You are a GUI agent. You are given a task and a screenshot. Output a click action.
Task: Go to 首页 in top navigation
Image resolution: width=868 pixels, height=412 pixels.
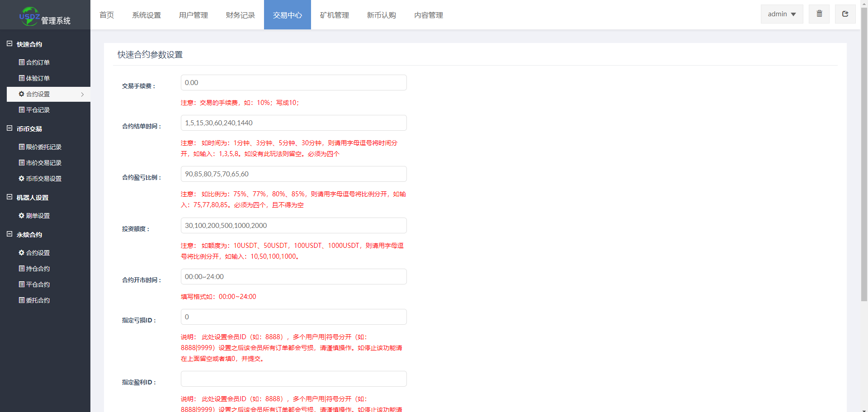tap(107, 15)
